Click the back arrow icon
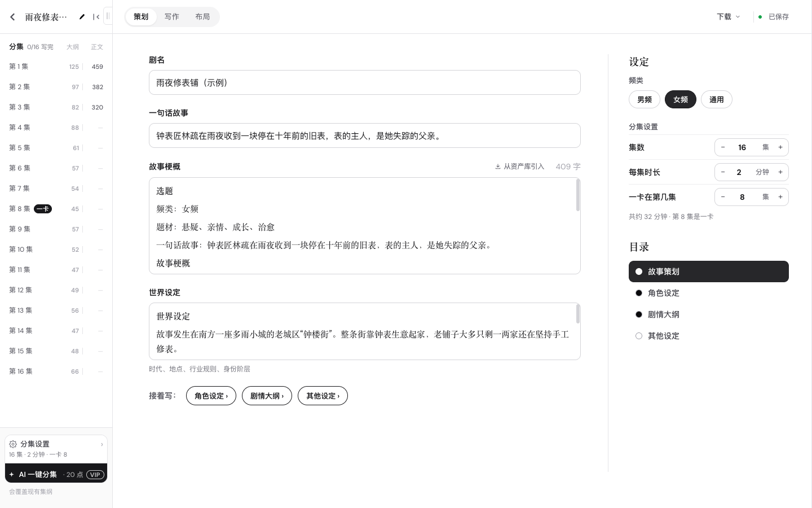Viewport: 812px width, 508px height. tap(12, 17)
